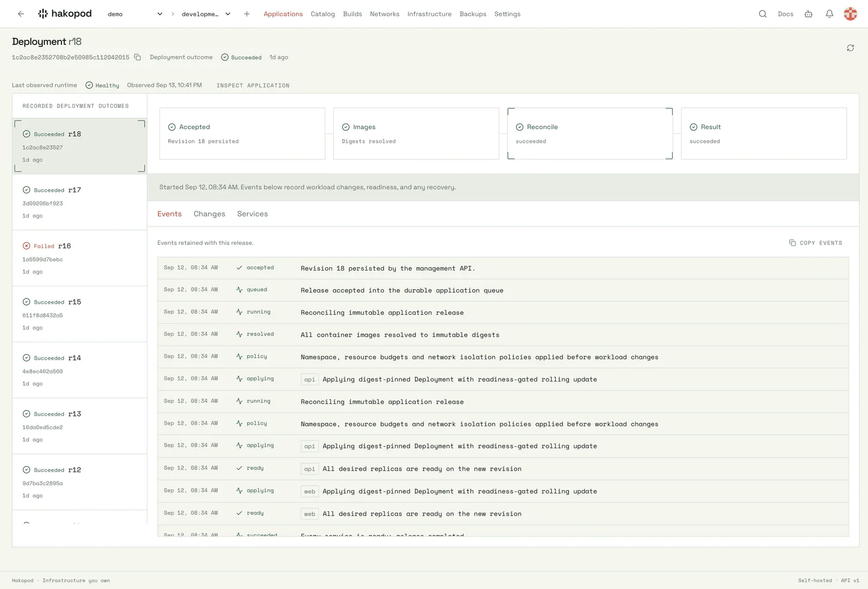The height and width of the screenshot is (589, 868).
Task: Click the 'resolved' event row
Action: [x=503, y=335]
